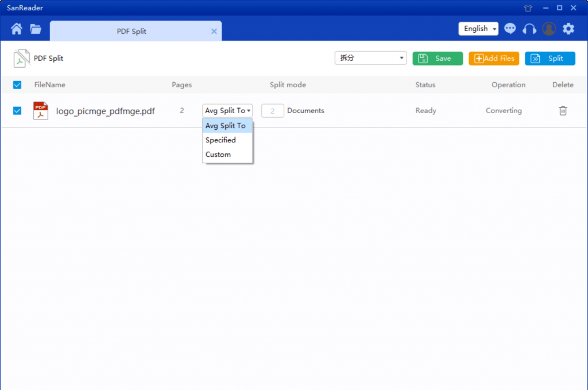
Task: Uncheck the logo_picmge_pdfmge.pdf row checkbox
Action: point(17,111)
